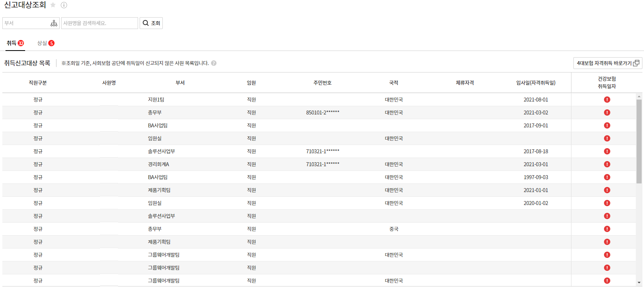
Task: Open 4대보험 자격취득 바로가기 link button
Action: [x=608, y=63]
